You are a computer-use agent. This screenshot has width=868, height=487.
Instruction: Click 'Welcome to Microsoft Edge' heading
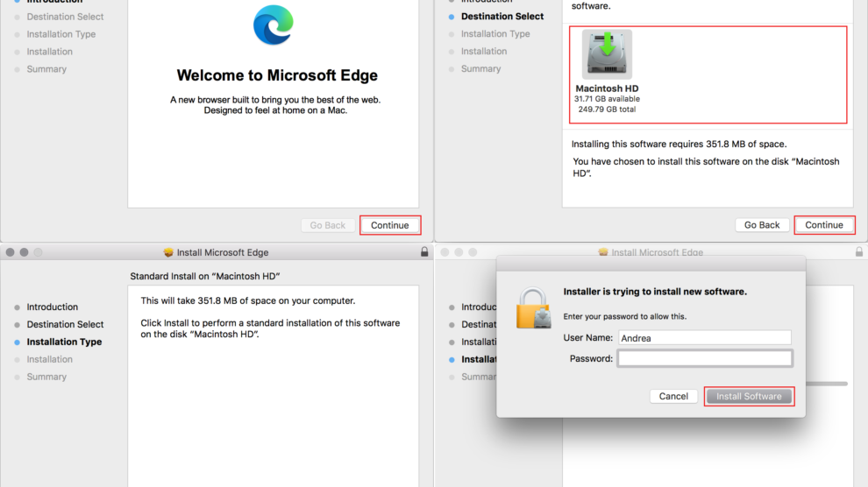[x=277, y=75]
